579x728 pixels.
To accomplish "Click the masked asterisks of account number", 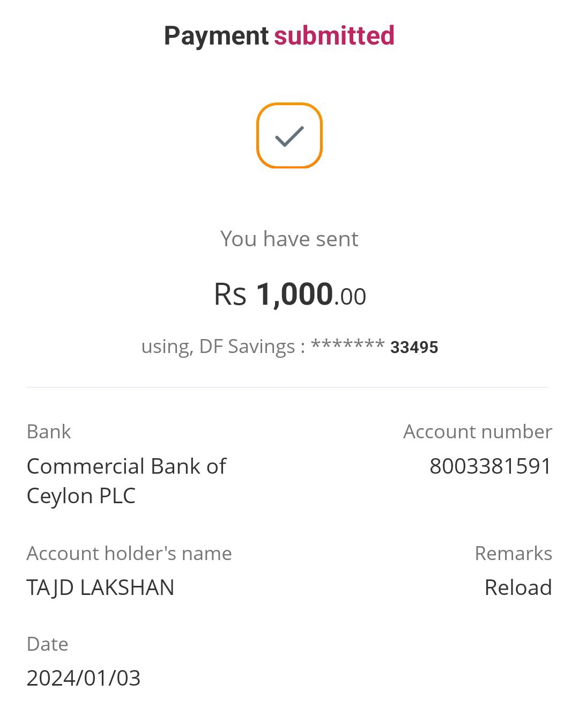I will coord(347,345).
